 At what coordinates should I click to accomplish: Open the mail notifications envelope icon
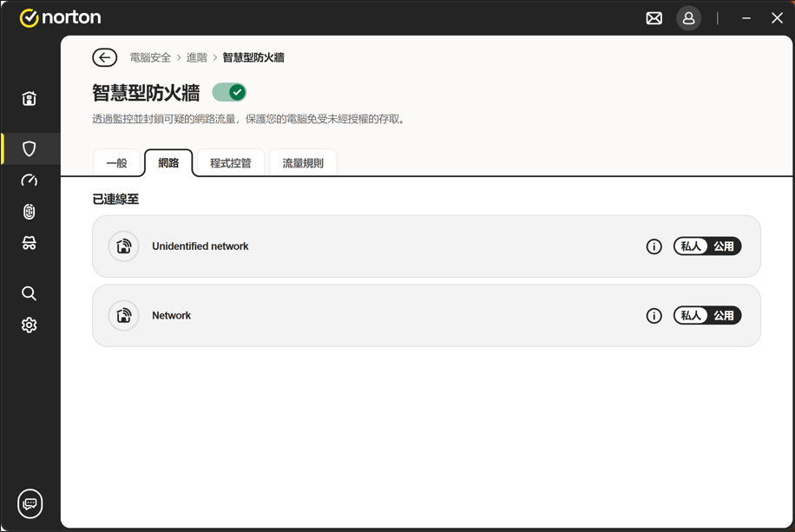coord(654,18)
